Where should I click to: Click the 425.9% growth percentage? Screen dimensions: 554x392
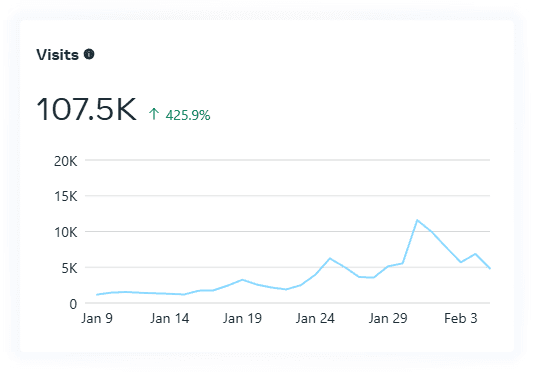(x=188, y=115)
